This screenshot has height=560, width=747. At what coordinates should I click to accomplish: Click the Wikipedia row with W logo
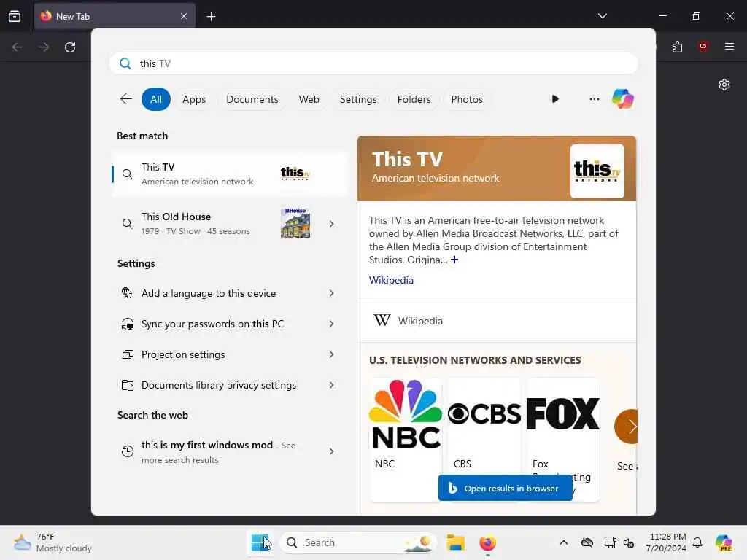[x=496, y=321]
